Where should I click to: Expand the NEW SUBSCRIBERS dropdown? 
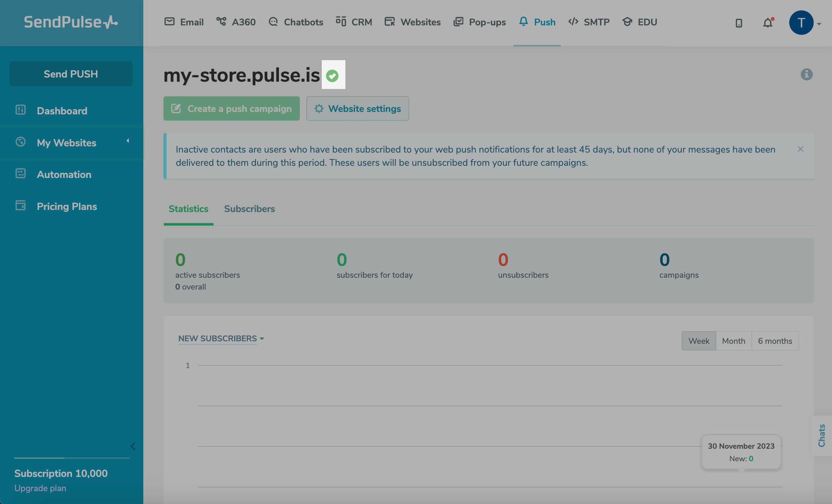221,339
